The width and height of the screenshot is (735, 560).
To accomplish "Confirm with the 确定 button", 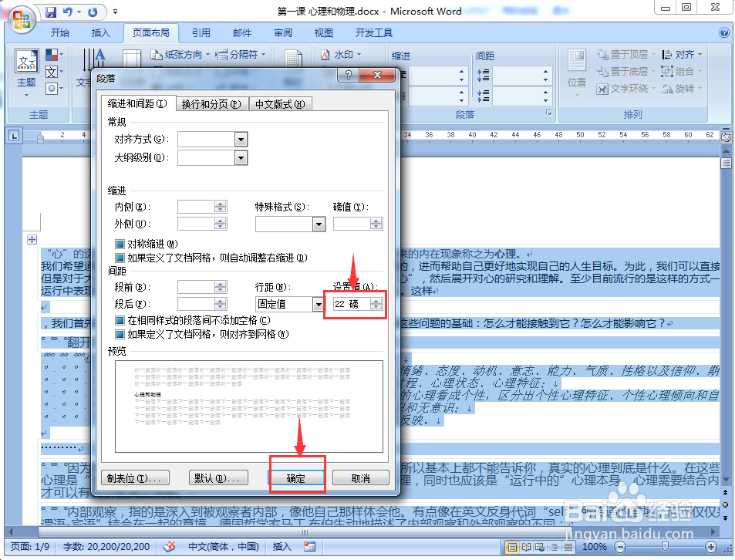I will tap(297, 478).
